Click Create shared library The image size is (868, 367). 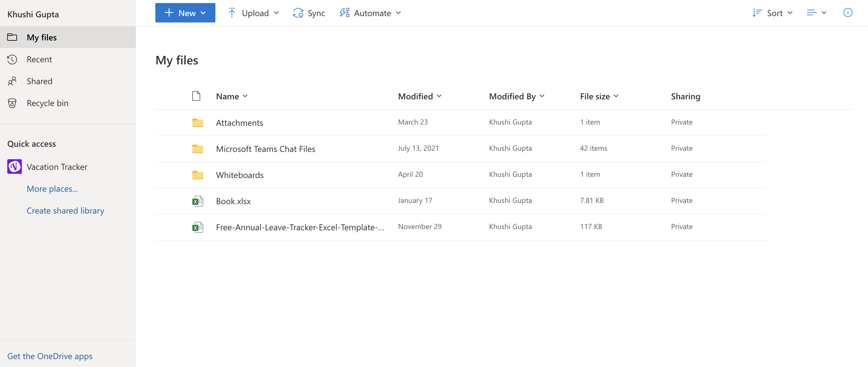[65, 211]
